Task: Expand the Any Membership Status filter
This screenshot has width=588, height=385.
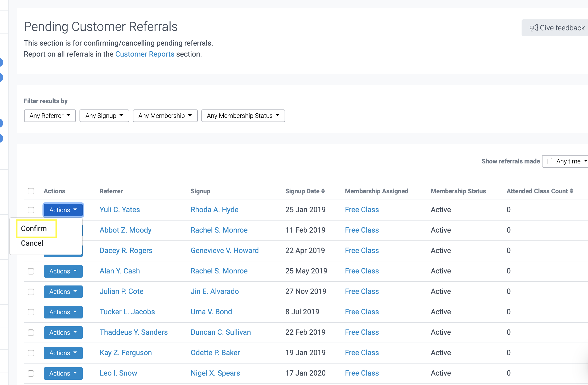Action: (243, 116)
